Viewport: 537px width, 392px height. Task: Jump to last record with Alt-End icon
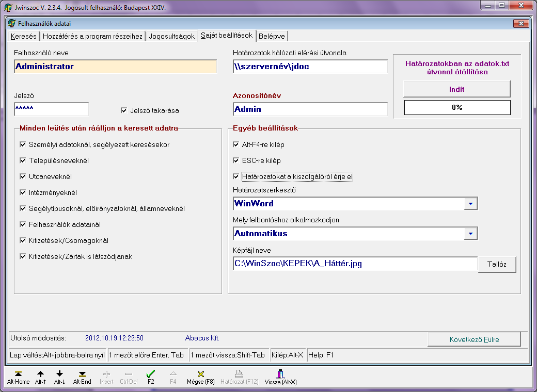tap(82, 377)
